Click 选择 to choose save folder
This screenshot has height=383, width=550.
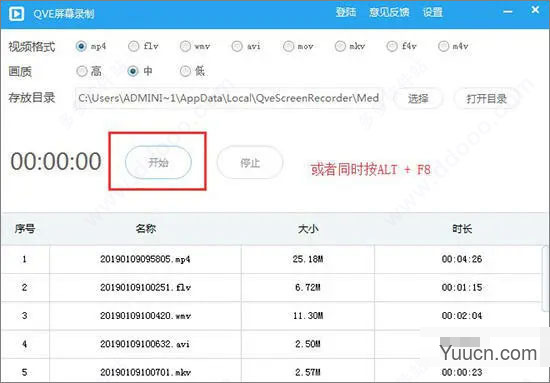pyautogui.click(x=418, y=99)
